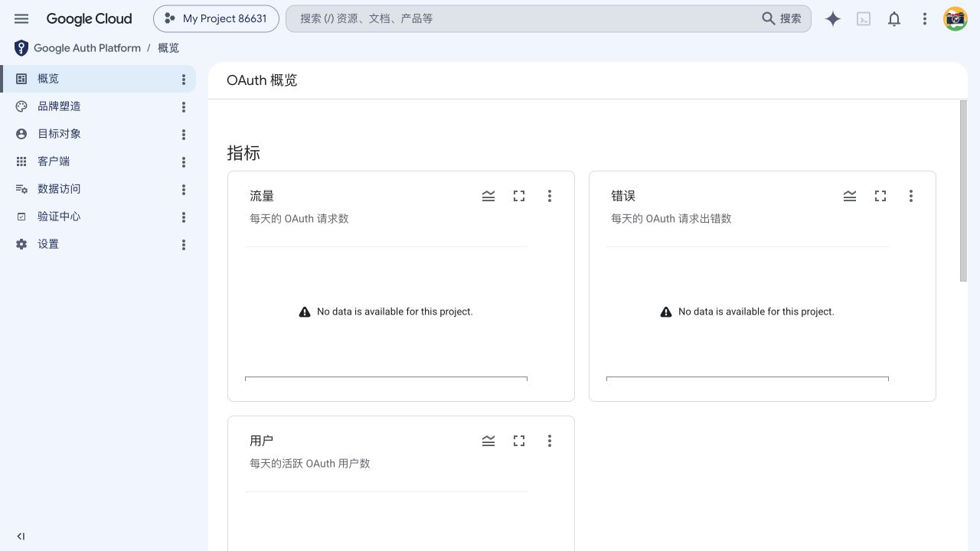Open more options on the 用户 card
980x551 pixels.
coord(550,441)
